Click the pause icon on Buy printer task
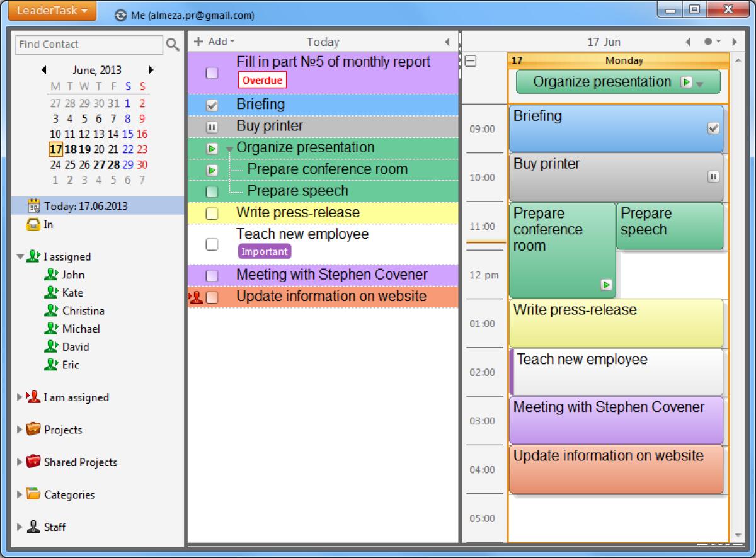Screen dimensions: 756x558 coord(212,126)
